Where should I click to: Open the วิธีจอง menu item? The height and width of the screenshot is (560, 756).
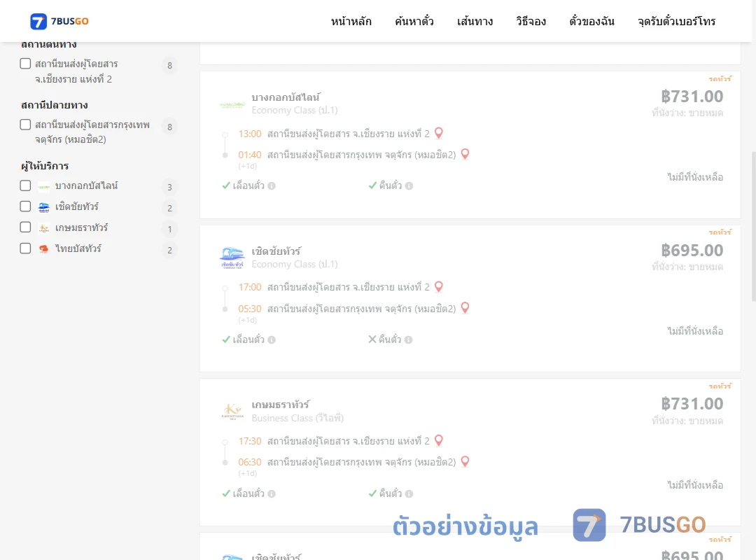click(531, 21)
